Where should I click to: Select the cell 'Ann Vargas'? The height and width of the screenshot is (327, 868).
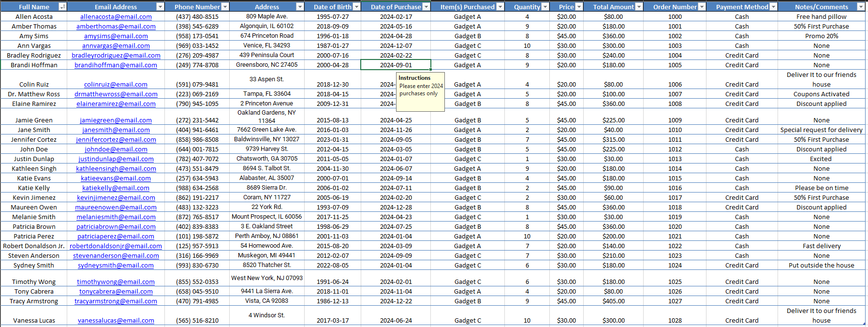(x=34, y=45)
